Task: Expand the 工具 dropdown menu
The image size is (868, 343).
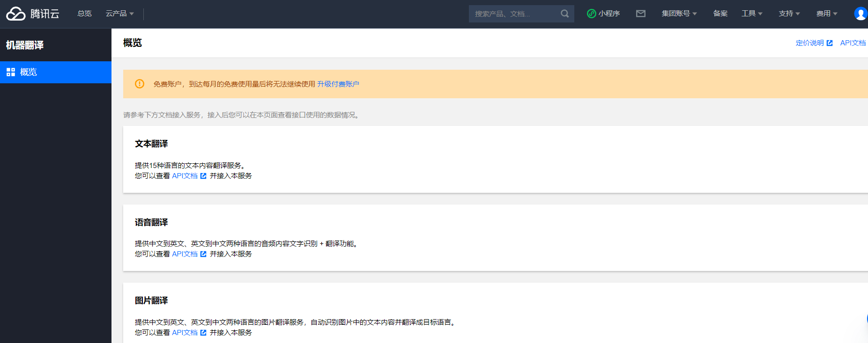Action: tap(752, 14)
